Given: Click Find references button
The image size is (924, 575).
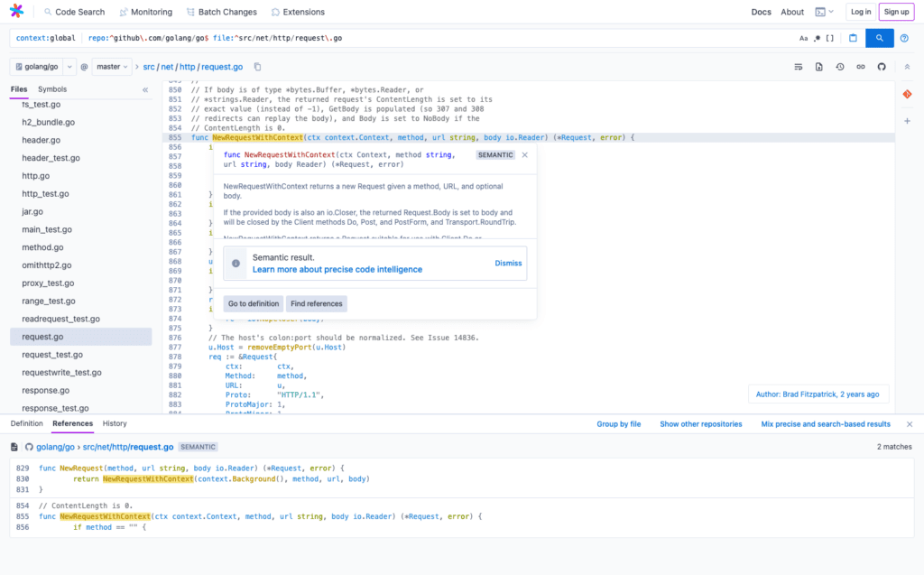Looking at the screenshot, I should (317, 303).
